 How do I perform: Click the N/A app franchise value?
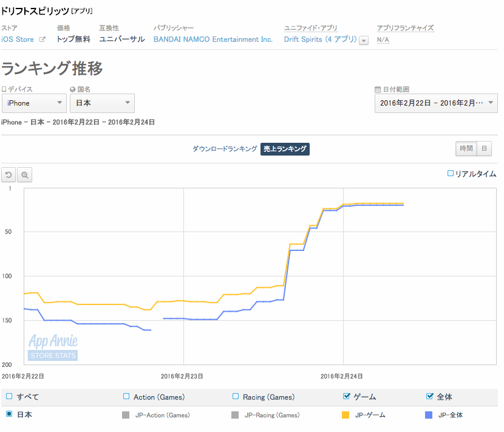pyautogui.click(x=383, y=39)
